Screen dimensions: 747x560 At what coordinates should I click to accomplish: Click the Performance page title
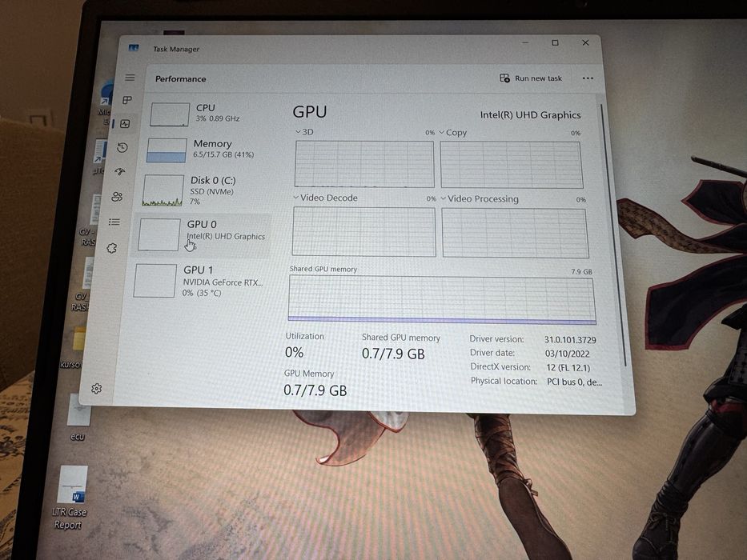[x=181, y=79]
